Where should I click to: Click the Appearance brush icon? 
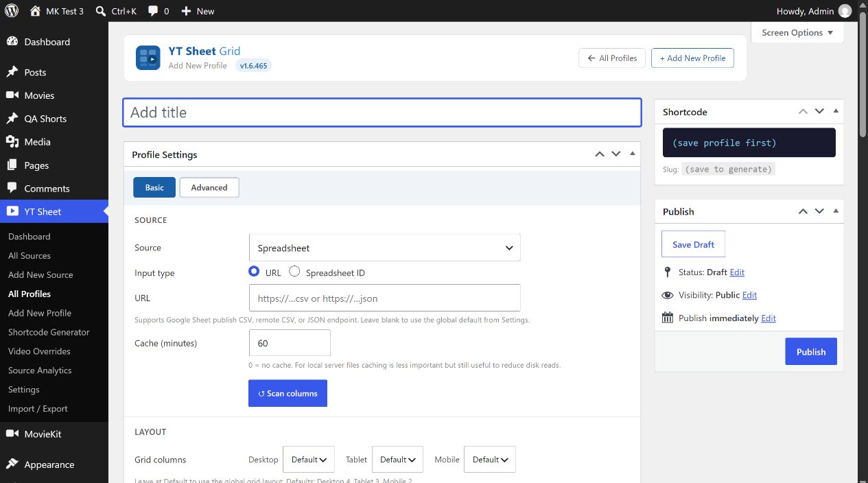pos(12,464)
